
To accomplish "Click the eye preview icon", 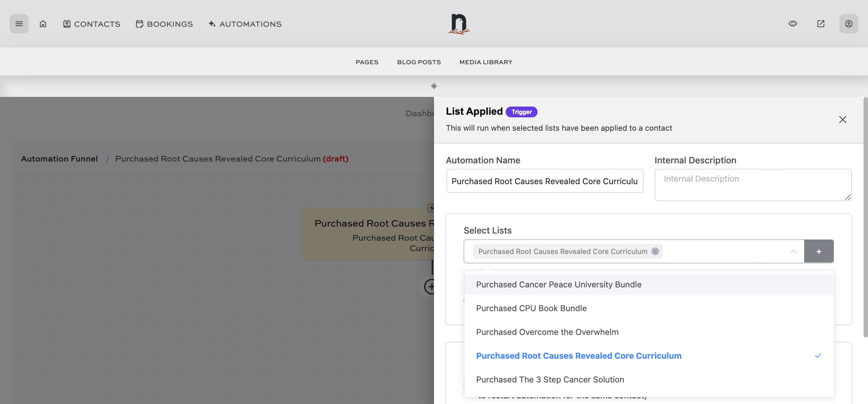I will pos(793,24).
